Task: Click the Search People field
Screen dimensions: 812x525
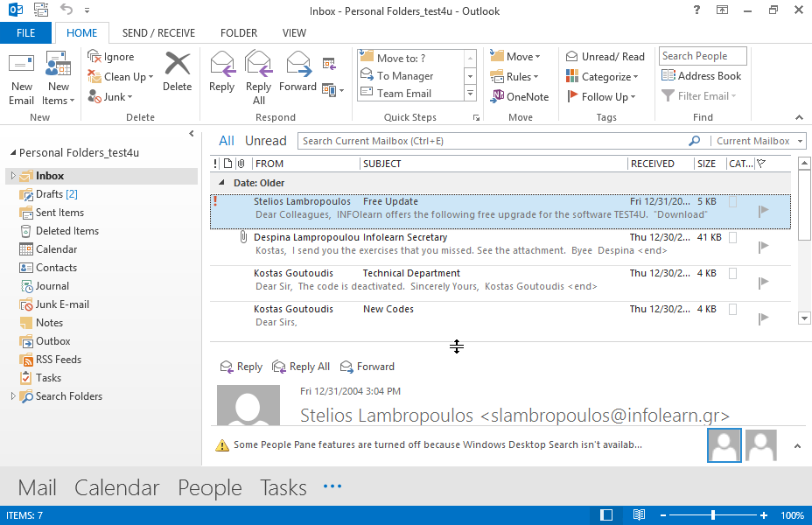Action: click(703, 56)
